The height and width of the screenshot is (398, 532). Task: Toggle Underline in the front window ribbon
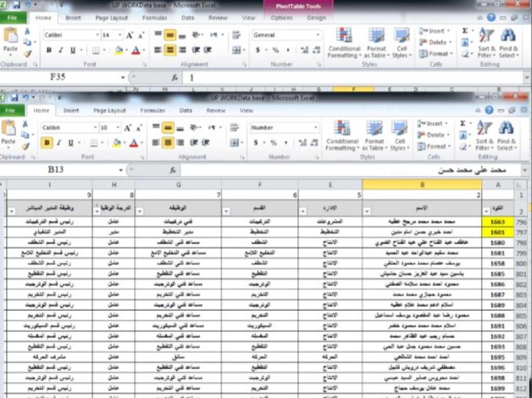coord(71,143)
